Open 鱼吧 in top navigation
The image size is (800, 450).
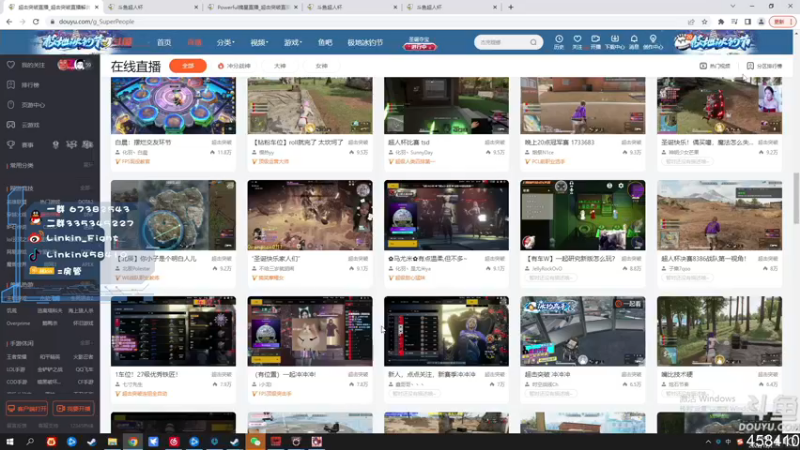point(325,42)
